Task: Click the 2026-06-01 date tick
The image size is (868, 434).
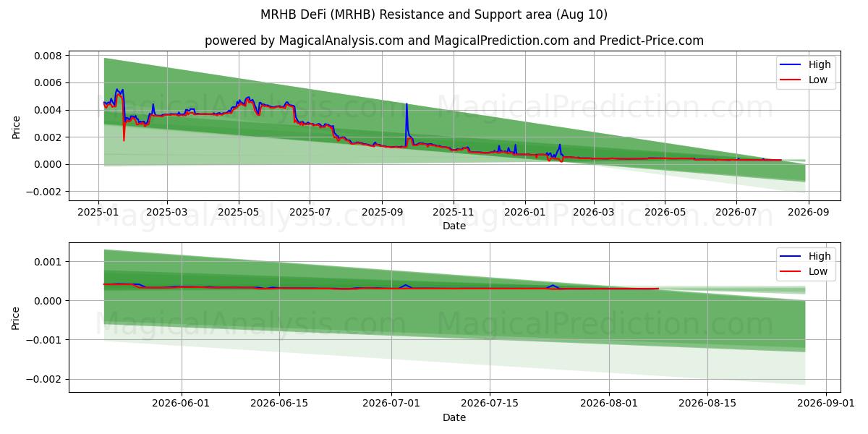Action: [182, 404]
